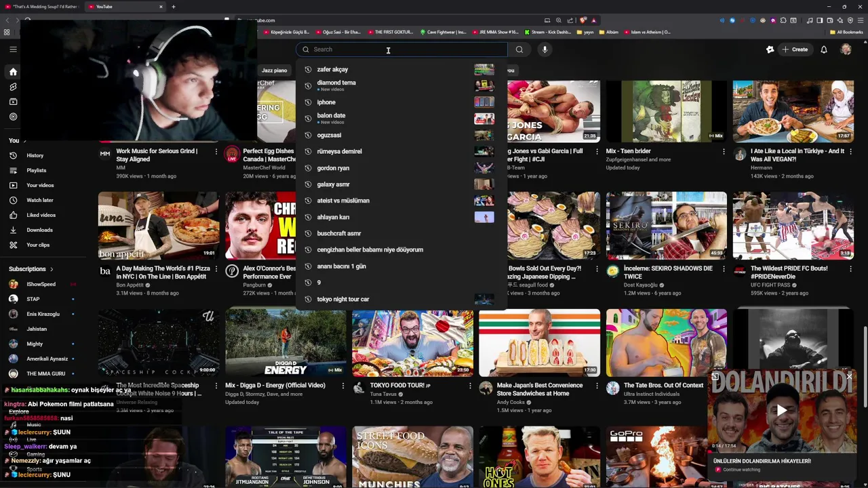Open 'Make Japan's Best Convenience Store Sandwiches' thumbnail
Viewport: 868px width, 488px height.
(x=539, y=343)
